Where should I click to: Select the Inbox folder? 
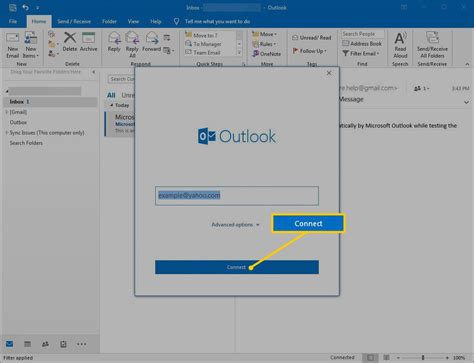tap(50, 102)
